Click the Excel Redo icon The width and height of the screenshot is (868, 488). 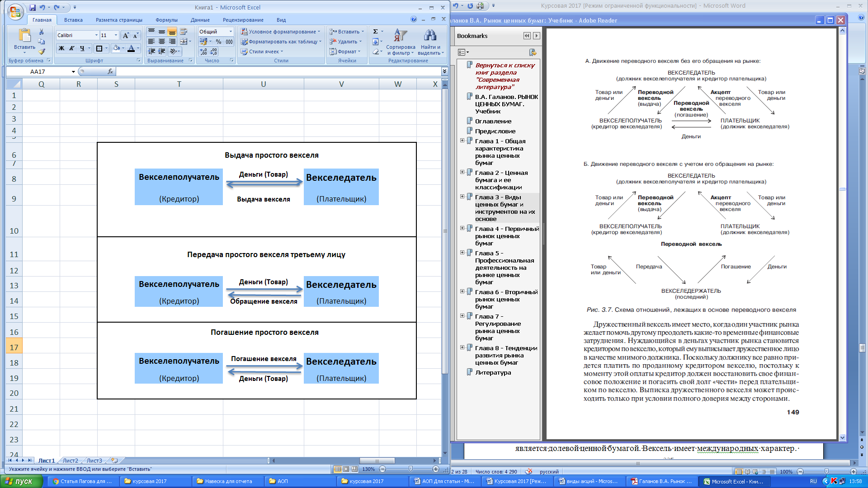[x=57, y=8]
